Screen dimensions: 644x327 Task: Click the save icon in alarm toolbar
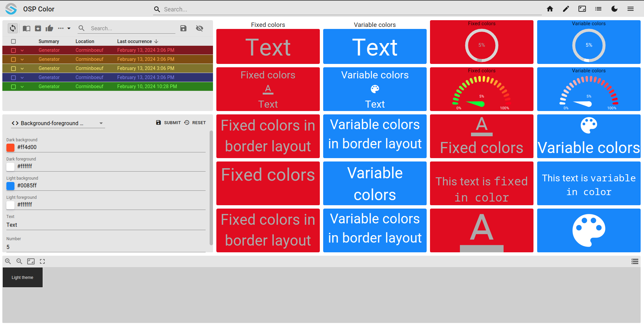coord(183,28)
